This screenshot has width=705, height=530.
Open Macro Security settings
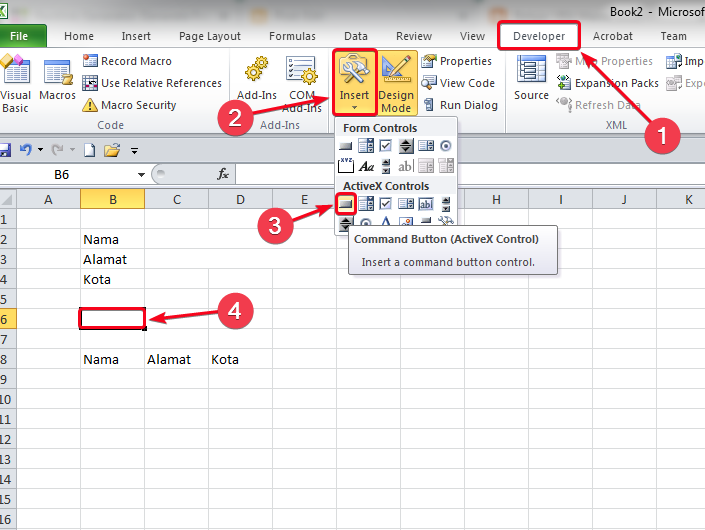129,105
